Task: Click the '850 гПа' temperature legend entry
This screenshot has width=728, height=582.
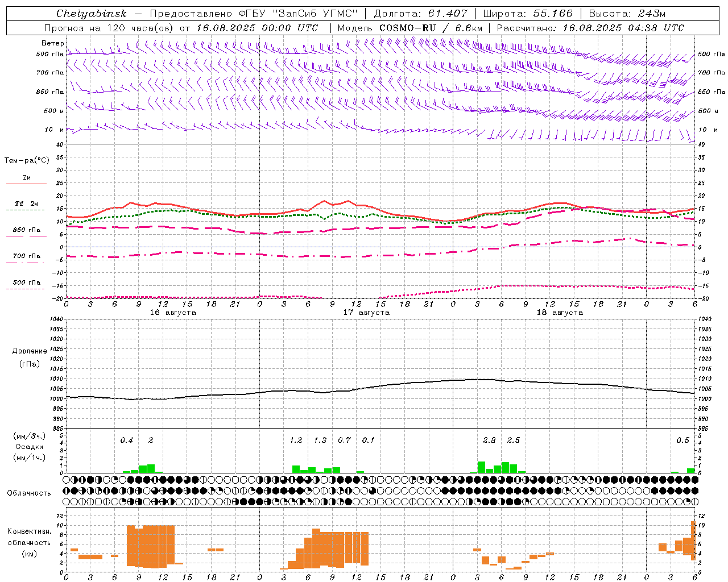Action: coord(26,232)
